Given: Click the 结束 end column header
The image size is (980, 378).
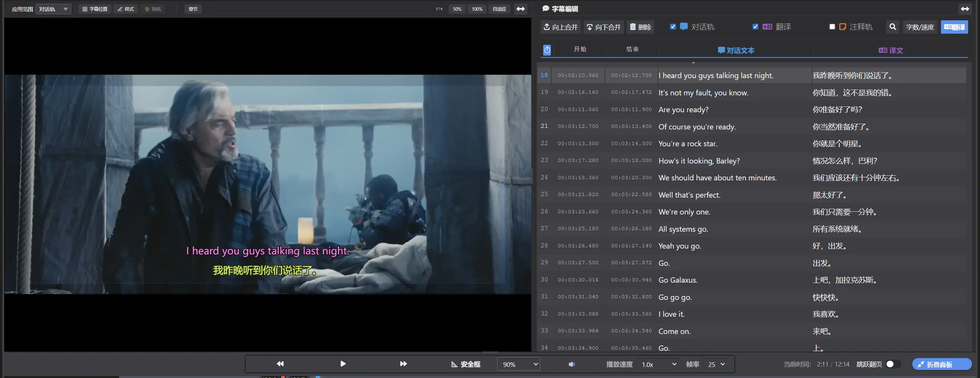Looking at the screenshot, I should 632,49.
